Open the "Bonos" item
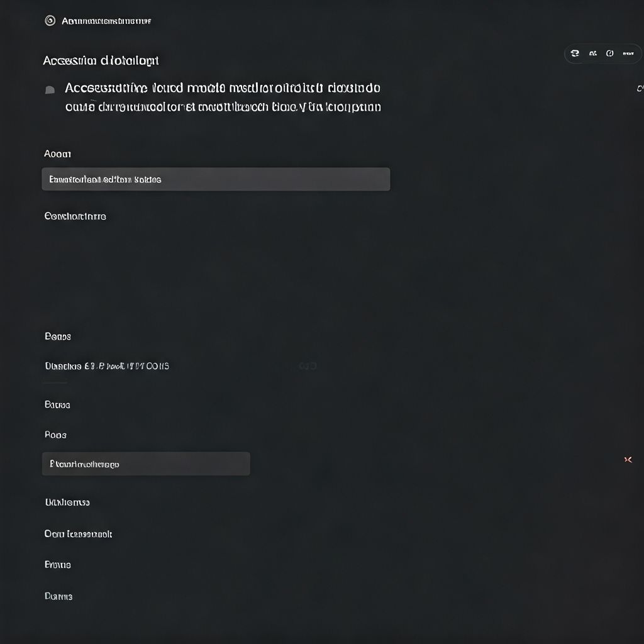The width and height of the screenshot is (644, 644). pos(58,336)
